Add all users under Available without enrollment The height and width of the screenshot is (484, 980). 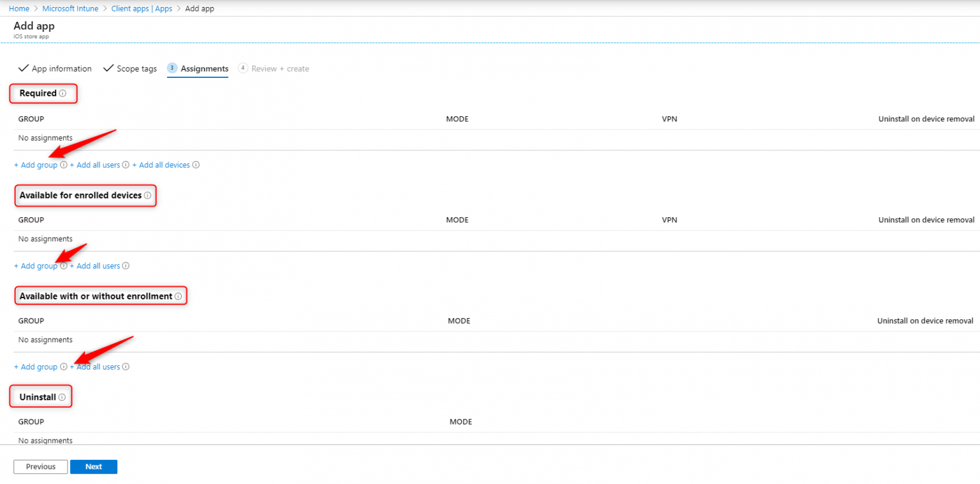click(96, 367)
